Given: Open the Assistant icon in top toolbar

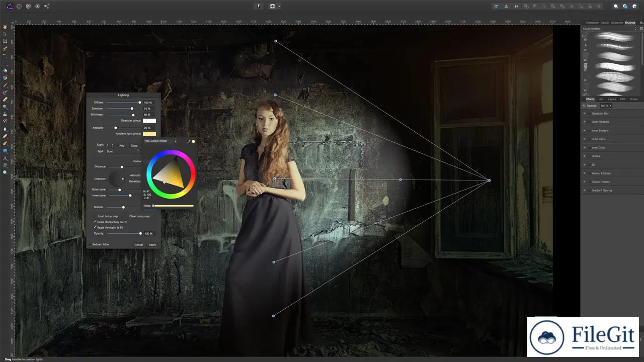Looking at the screenshot, I should (259, 6).
